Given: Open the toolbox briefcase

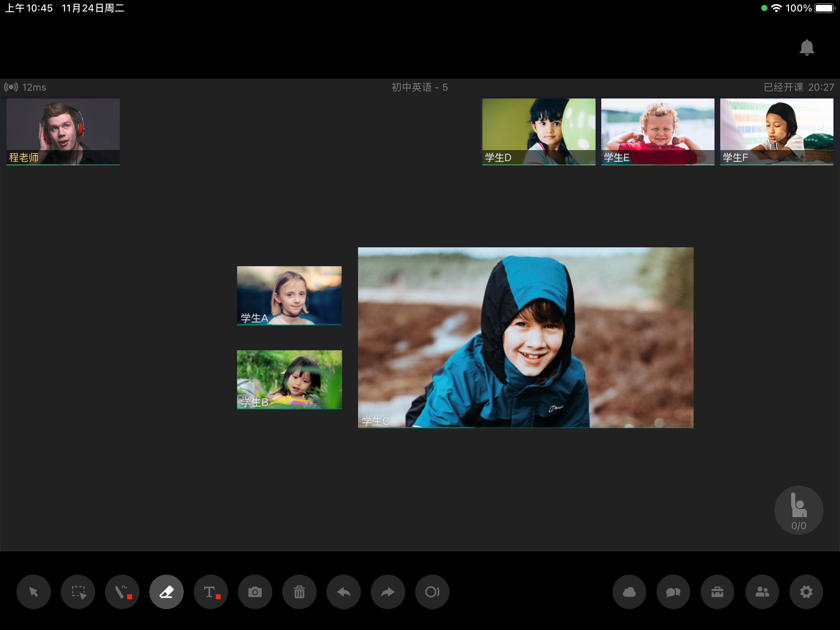Looking at the screenshot, I should (x=717, y=592).
